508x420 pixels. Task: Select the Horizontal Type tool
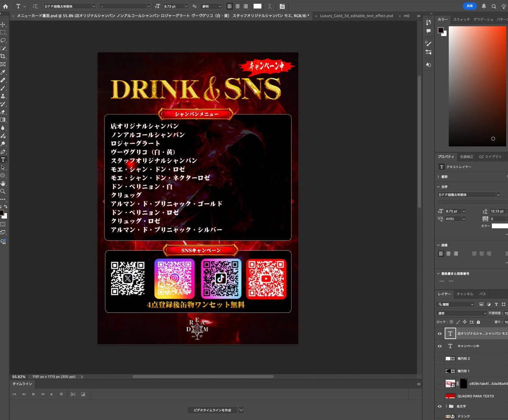[3, 160]
